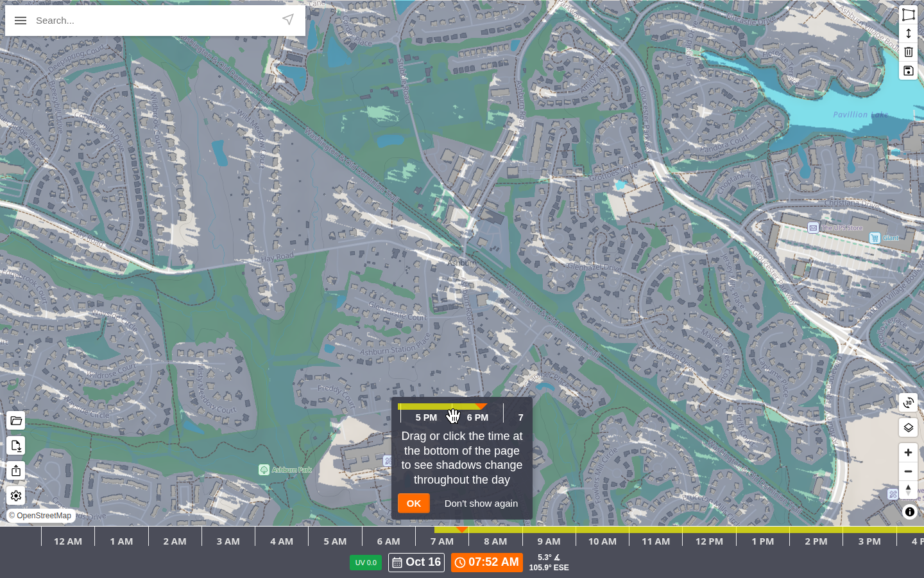This screenshot has width=924, height=578.
Task: Click the Giant supermarket map marker
Action: tap(875, 238)
